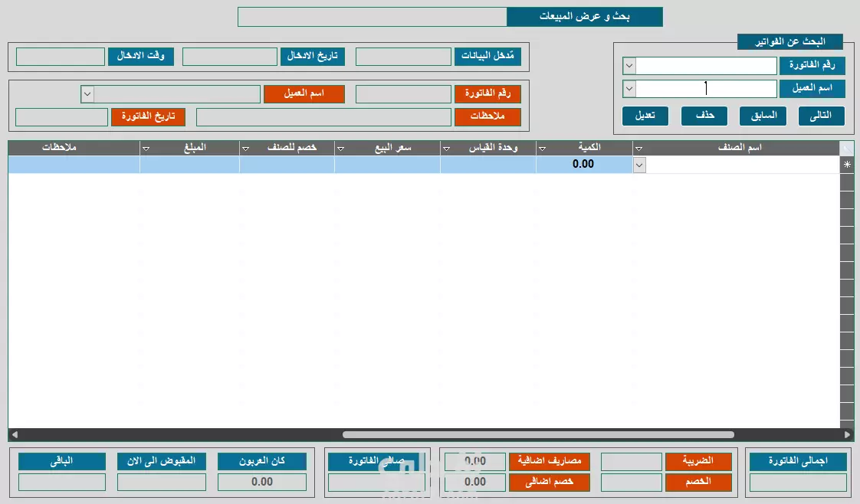
Task: Click the additional expenses 0.00 field
Action: [475, 461]
